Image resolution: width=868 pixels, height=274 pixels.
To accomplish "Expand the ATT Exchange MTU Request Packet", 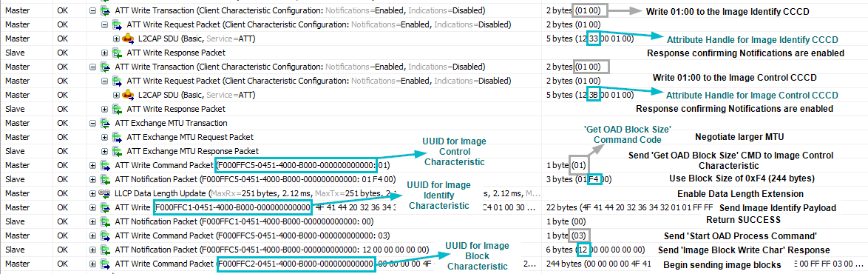I will [105, 137].
